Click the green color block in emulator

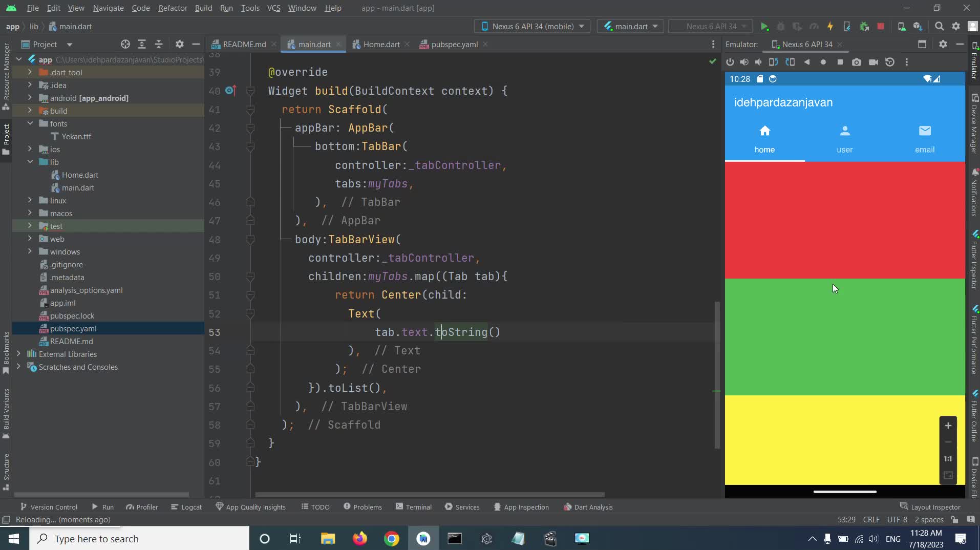[x=845, y=336]
